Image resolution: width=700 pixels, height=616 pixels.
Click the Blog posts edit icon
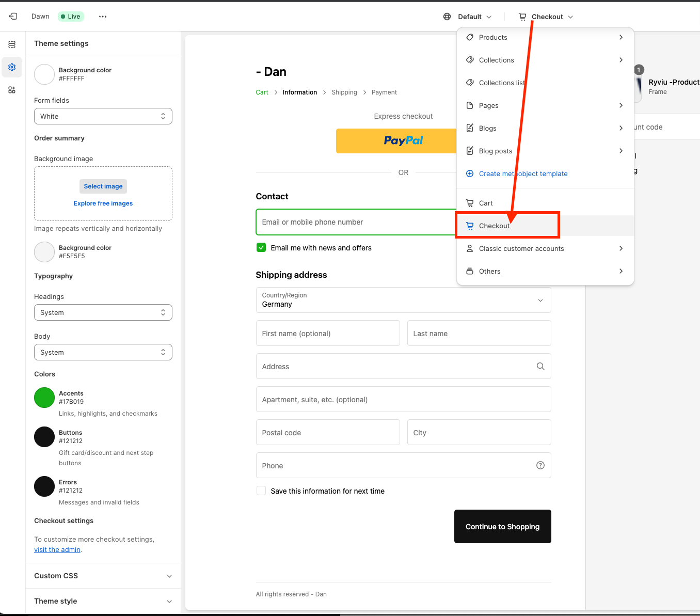pyautogui.click(x=470, y=151)
